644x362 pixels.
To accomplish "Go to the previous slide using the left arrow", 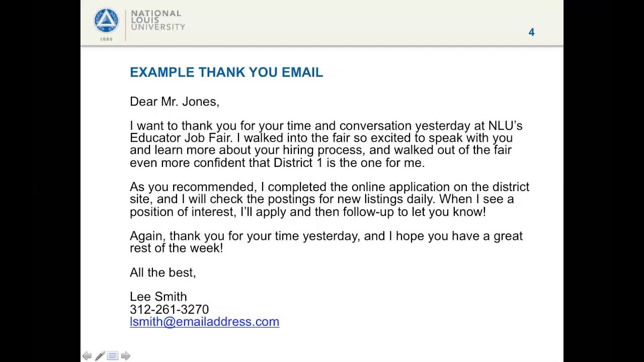I will point(87,356).
